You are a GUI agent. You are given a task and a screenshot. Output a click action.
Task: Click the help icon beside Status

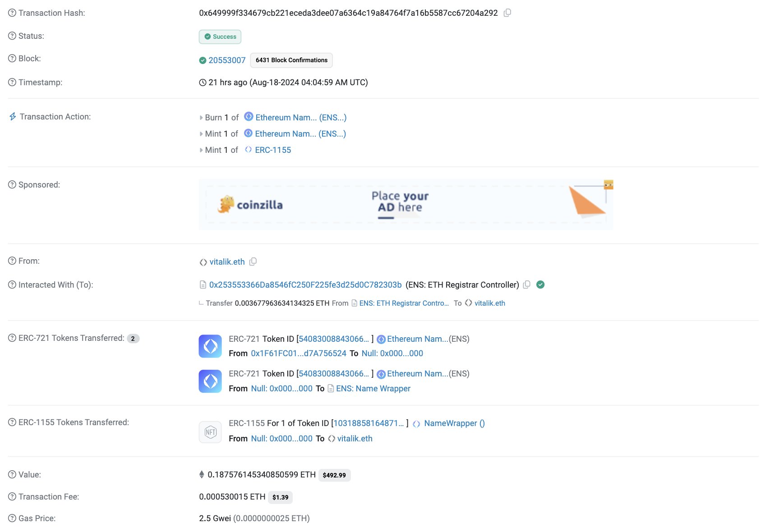tap(11, 35)
